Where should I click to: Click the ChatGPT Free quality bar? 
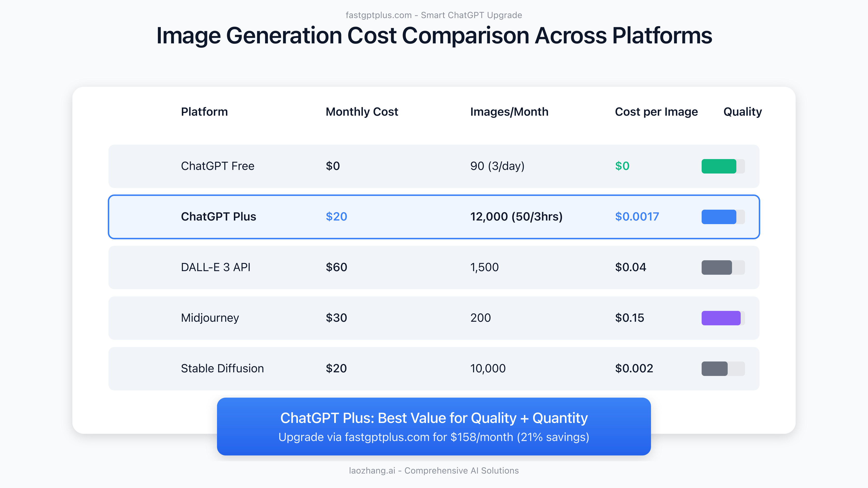point(723,166)
